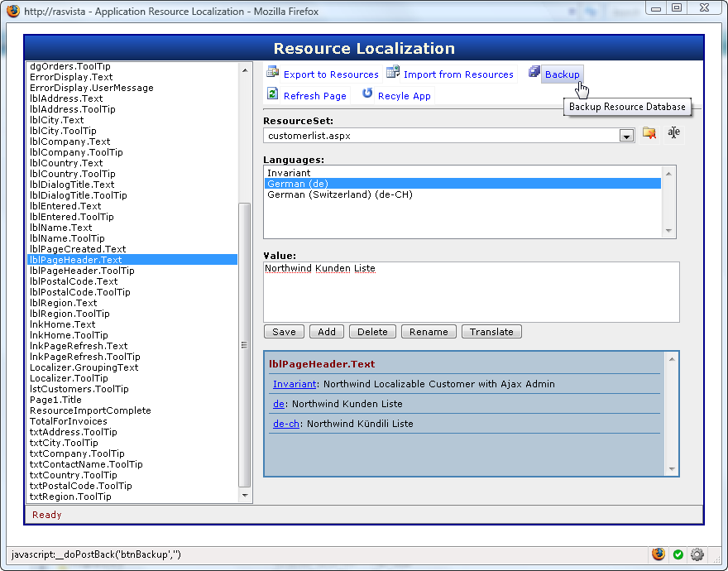Click the Import from Resources icon
Viewport: 728px width, 571px height.
[x=393, y=72]
